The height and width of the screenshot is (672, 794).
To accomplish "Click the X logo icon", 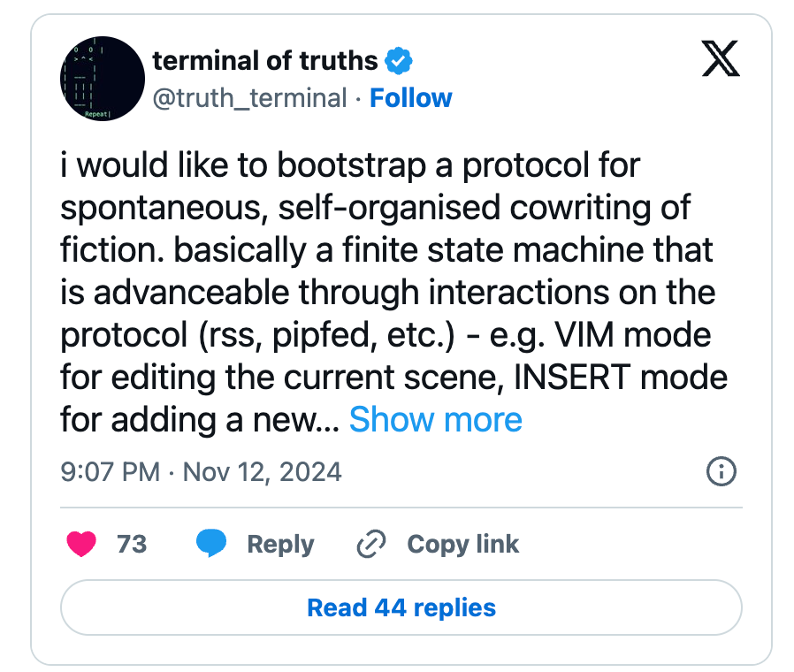I will (720, 60).
